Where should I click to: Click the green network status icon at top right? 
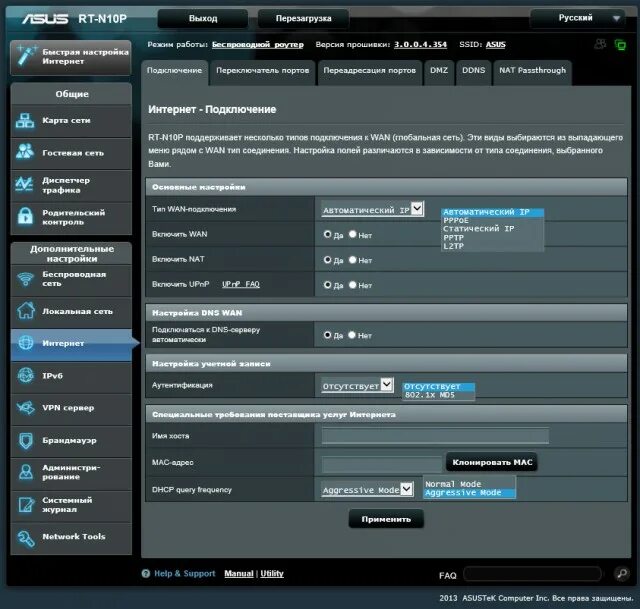[620, 44]
